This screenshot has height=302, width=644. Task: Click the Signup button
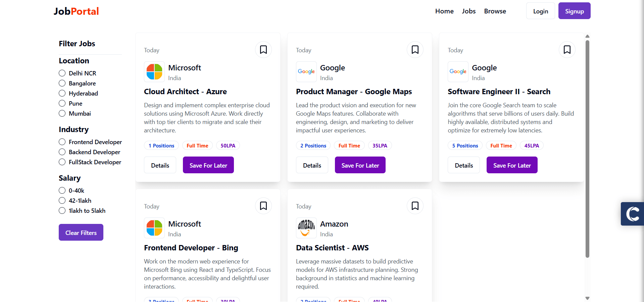tap(575, 11)
